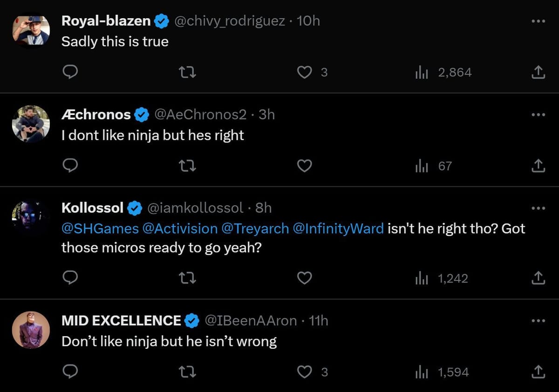Open more options for Royal-blazen's tweet

pyautogui.click(x=538, y=21)
